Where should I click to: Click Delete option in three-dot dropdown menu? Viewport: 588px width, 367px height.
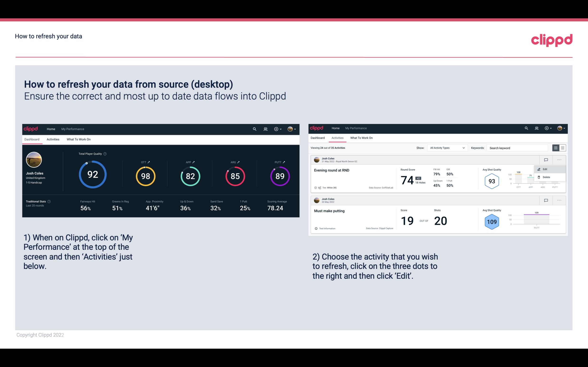coord(546,177)
